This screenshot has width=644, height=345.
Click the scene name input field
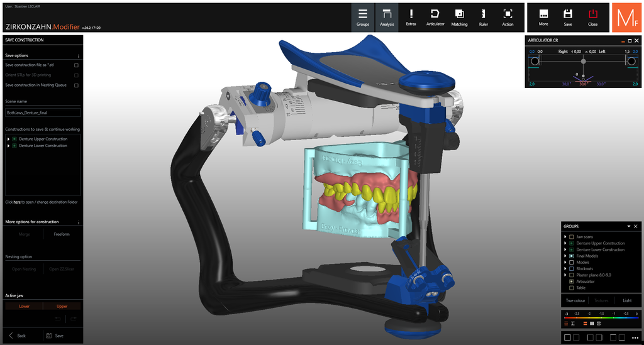coord(43,112)
